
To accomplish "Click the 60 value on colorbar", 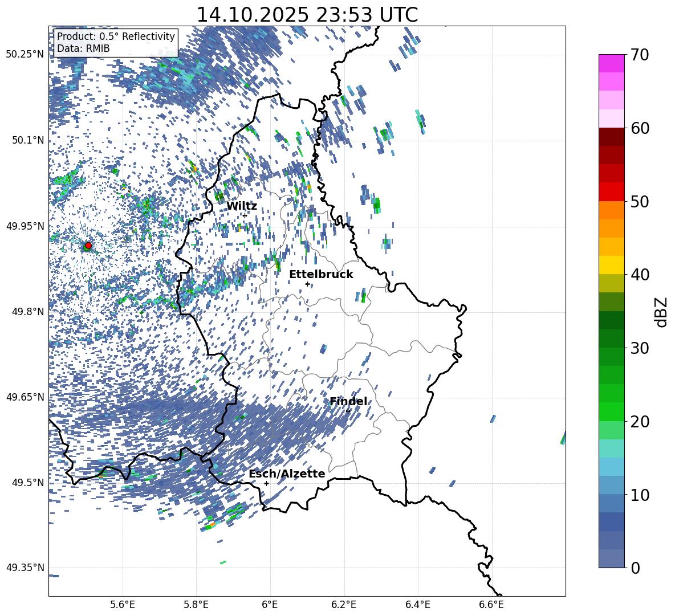I will click(639, 128).
